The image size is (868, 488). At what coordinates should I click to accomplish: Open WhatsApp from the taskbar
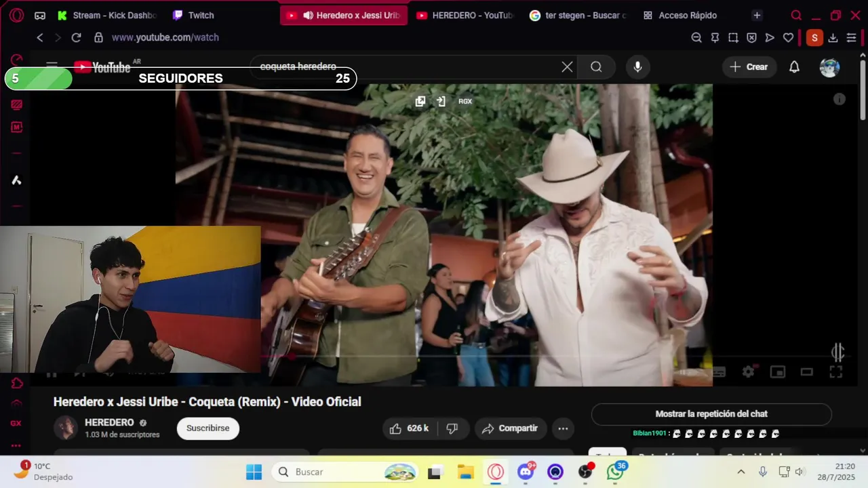click(616, 472)
